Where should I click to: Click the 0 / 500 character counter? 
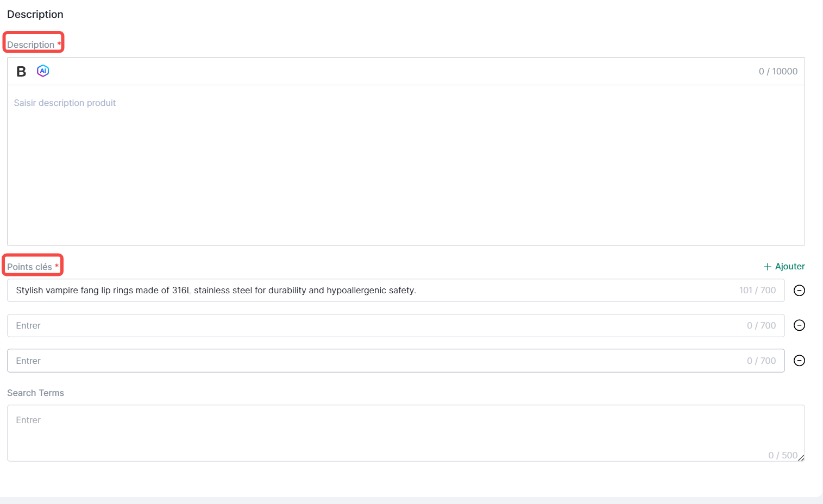tap(782, 455)
